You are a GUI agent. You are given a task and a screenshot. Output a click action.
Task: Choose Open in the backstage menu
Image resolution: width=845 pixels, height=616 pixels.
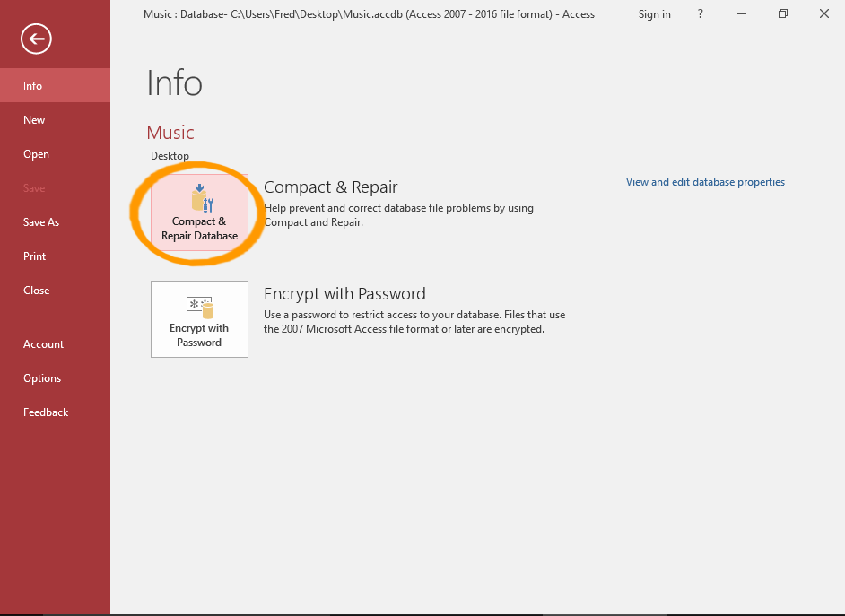click(x=36, y=154)
